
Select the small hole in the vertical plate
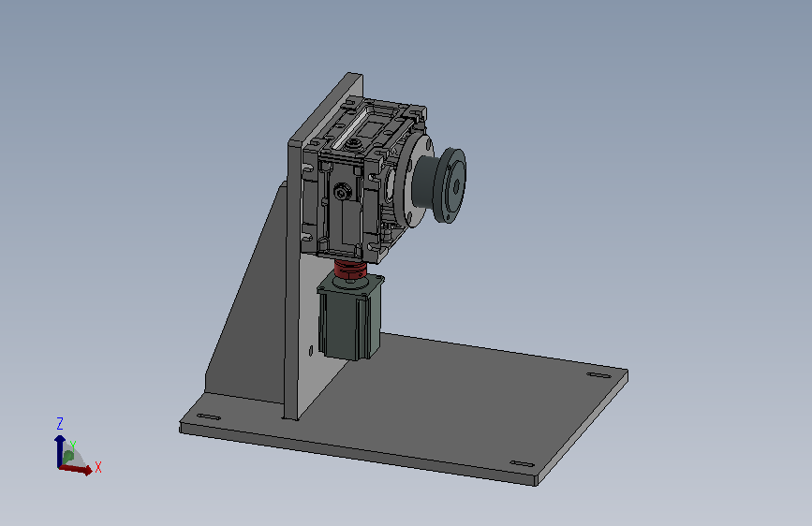(x=311, y=351)
